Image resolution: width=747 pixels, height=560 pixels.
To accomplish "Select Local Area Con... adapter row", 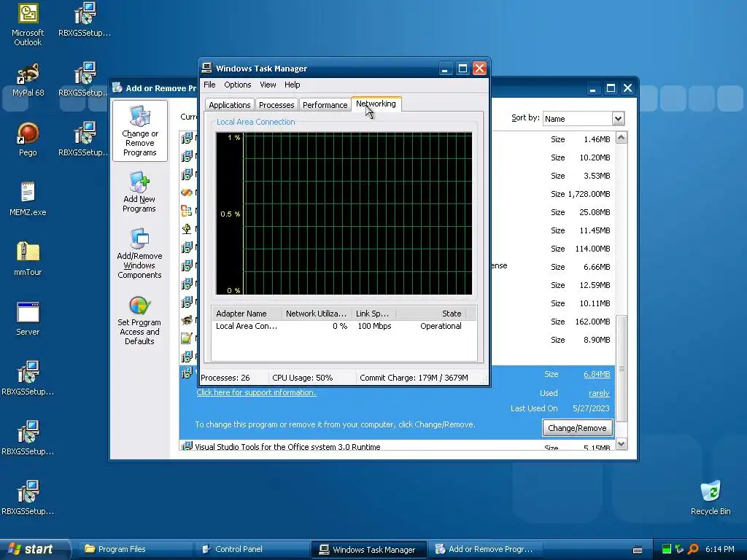I will coord(343,326).
